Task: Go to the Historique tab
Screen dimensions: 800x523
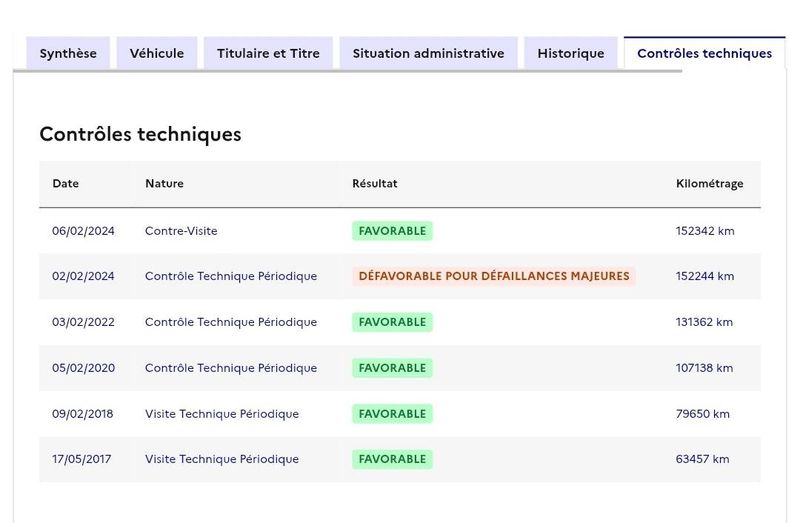Action: [x=571, y=53]
